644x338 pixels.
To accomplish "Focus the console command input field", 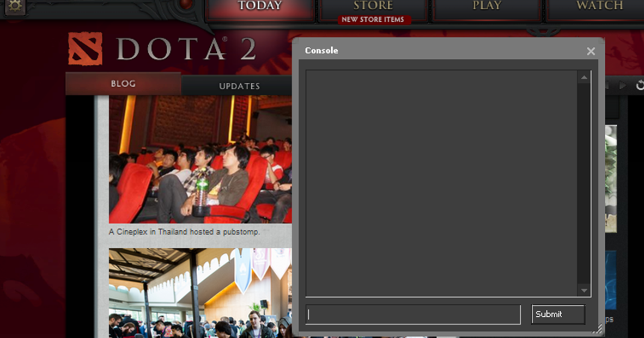I will point(413,315).
